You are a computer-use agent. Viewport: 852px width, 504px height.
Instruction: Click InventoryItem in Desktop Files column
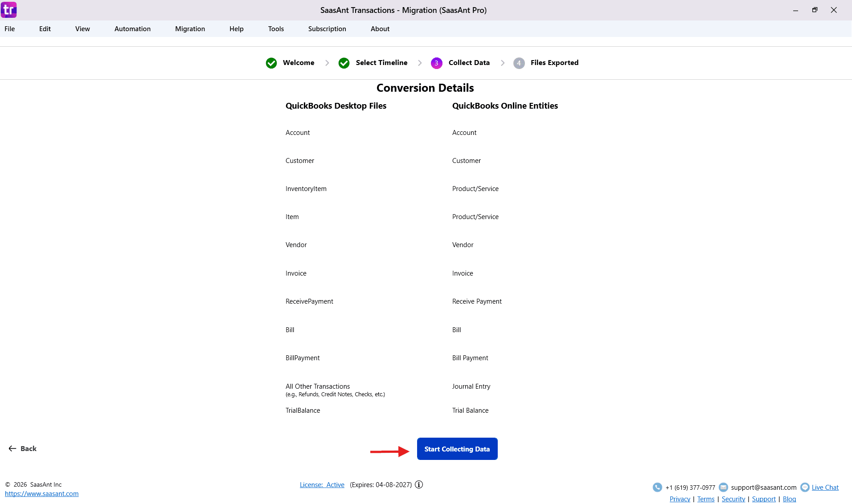point(306,189)
